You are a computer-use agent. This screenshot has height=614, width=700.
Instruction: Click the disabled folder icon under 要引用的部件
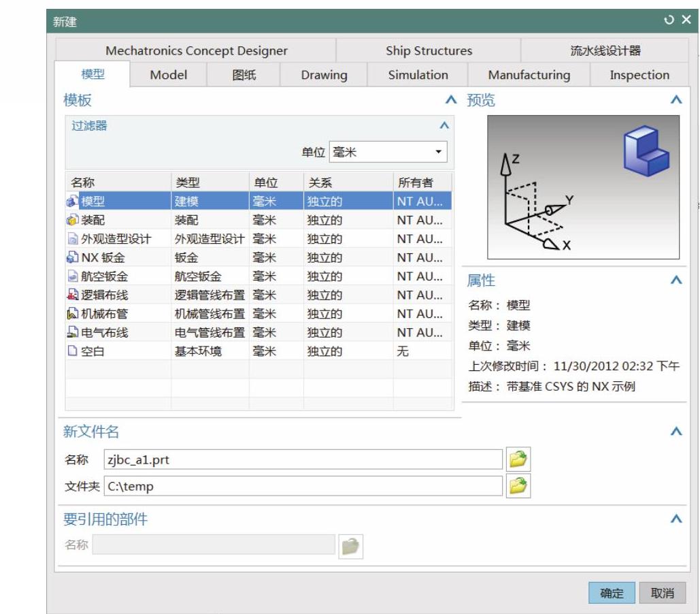(350, 546)
